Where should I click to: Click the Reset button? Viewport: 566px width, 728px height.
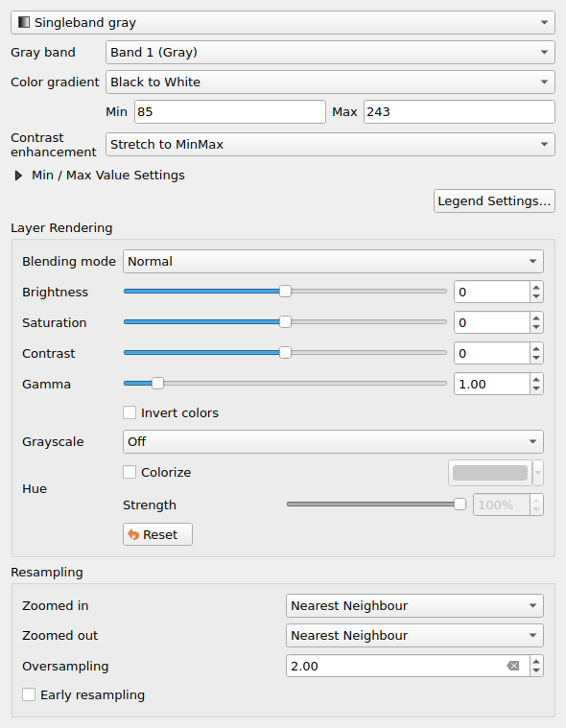157,534
